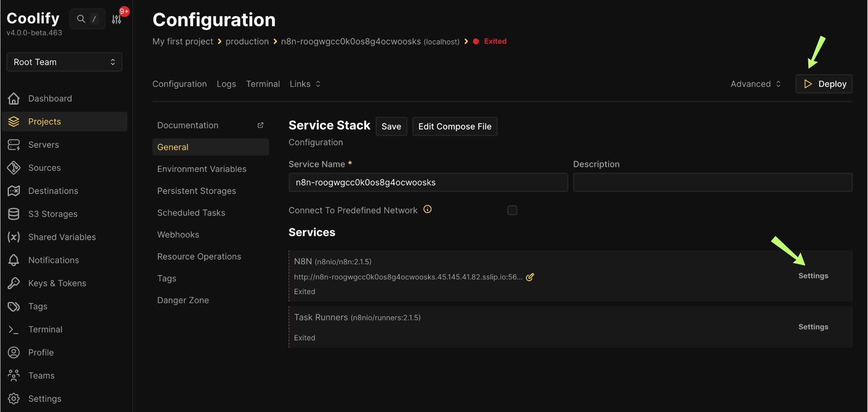Open the Notifications bell icon
The image size is (868, 412).
[x=14, y=260]
